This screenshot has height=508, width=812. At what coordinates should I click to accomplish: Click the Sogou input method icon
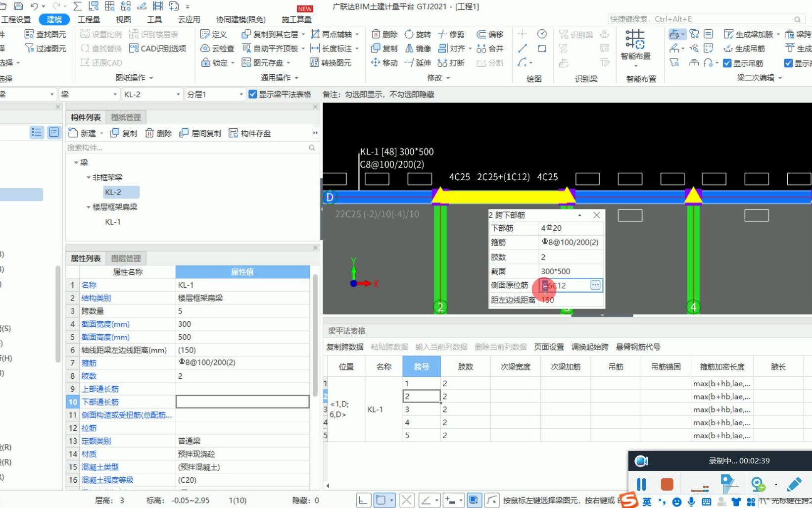click(629, 501)
